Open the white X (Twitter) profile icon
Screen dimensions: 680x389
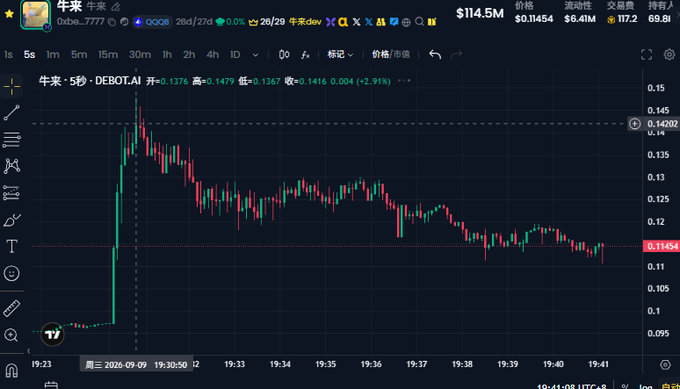[356, 22]
